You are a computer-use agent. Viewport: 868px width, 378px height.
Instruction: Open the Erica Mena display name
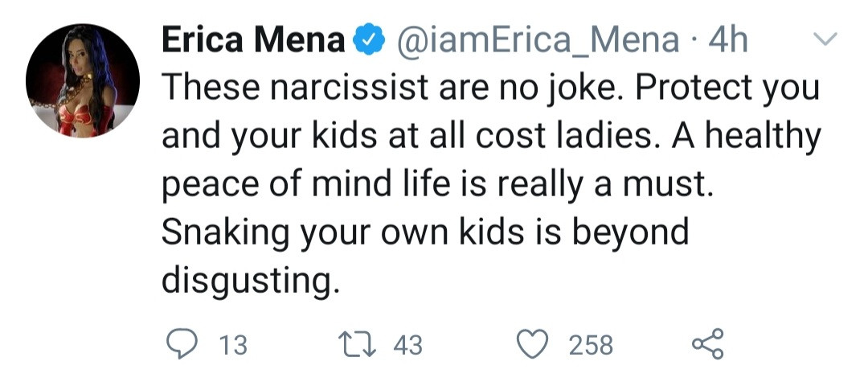253,42
